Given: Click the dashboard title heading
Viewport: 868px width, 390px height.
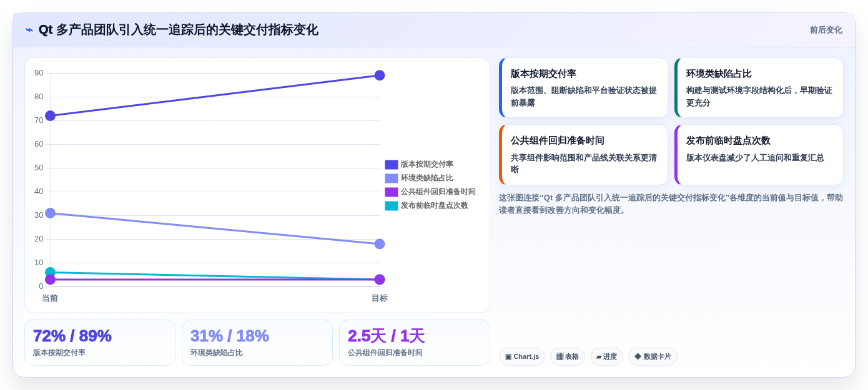Looking at the screenshot, I should (x=179, y=30).
